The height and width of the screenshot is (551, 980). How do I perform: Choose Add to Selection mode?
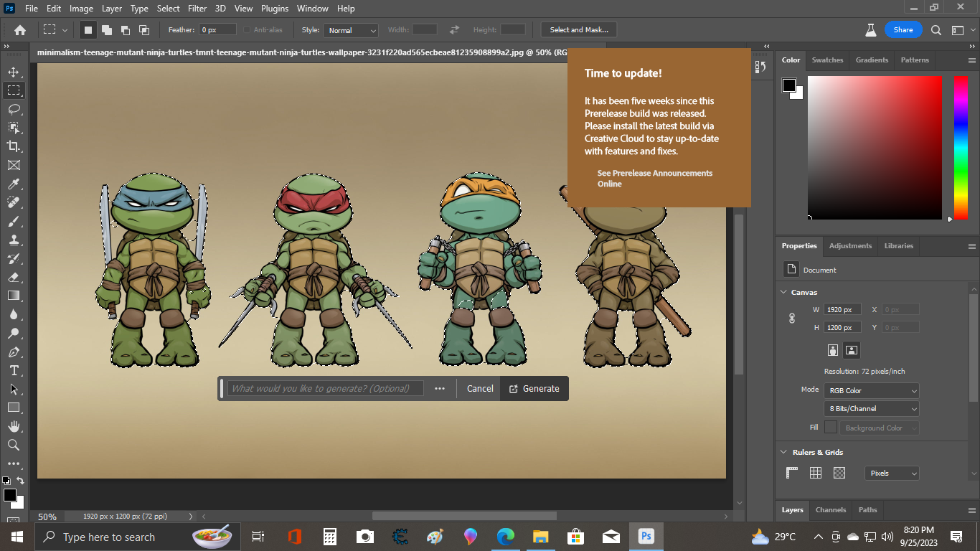coord(106,30)
